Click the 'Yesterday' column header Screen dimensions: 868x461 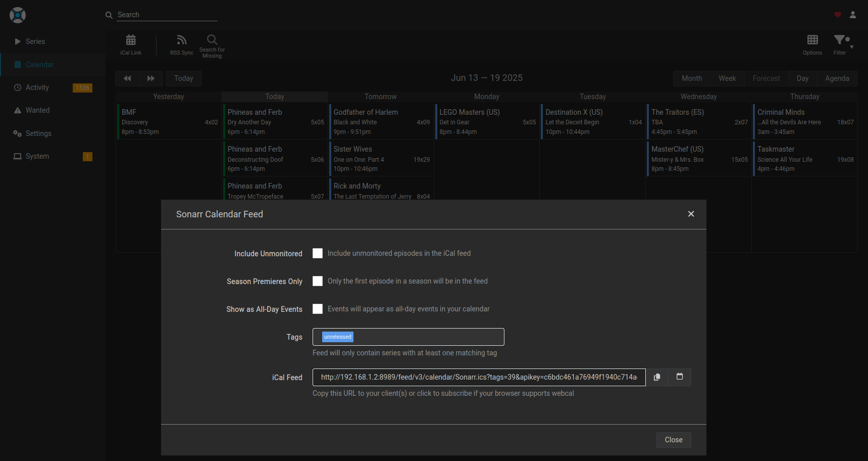(x=169, y=97)
